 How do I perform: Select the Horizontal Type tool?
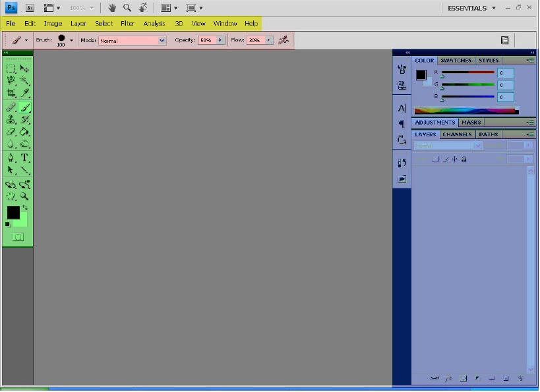(x=24, y=157)
